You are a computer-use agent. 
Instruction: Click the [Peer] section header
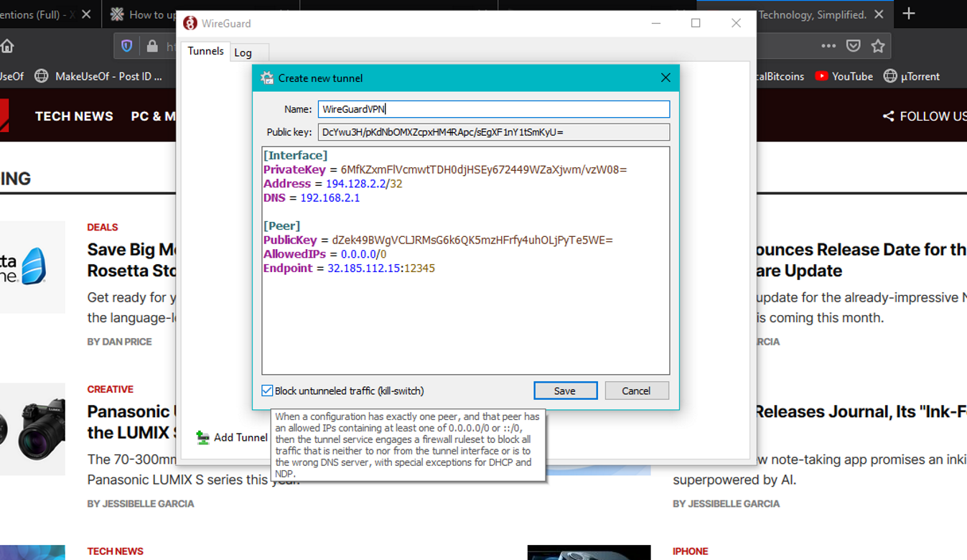tap(281, 225)
